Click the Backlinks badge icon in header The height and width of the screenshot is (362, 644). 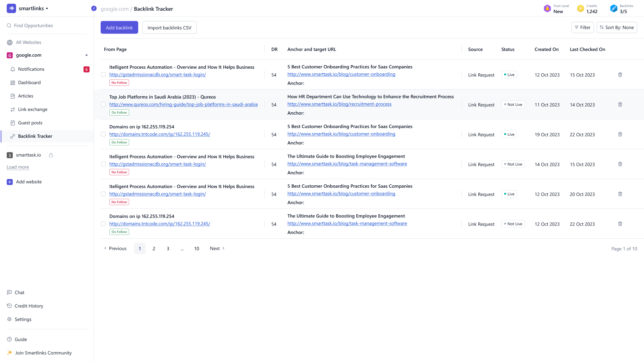[x=613, y=9]
